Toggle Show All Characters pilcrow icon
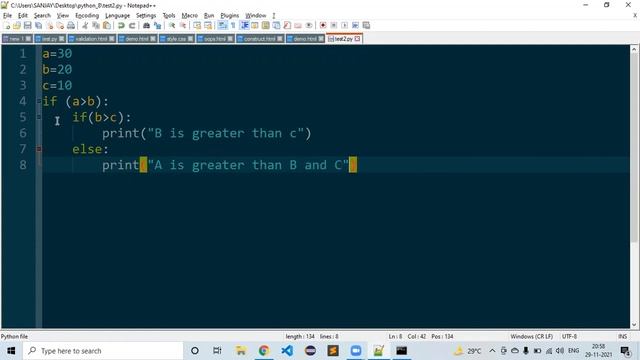640x360 pixels. click(233, 25)
